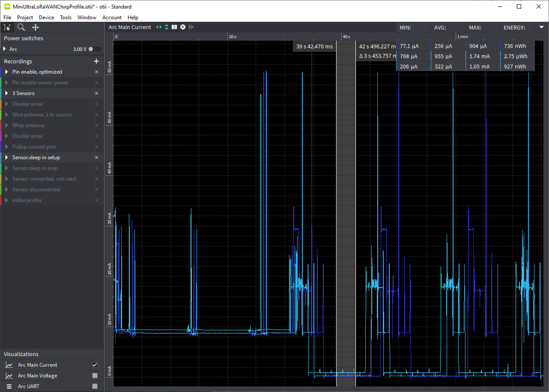Open the Project menu
The height and width of the screenshot is (392, 549).
click(25, 17)
